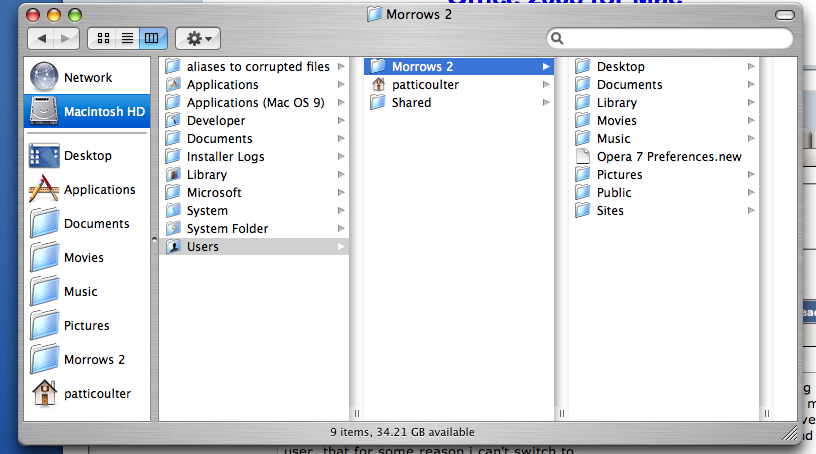Select Documents row in first column
Image resolution: width=816 pixels, height=454 pixels.
[x=254, y=138]
